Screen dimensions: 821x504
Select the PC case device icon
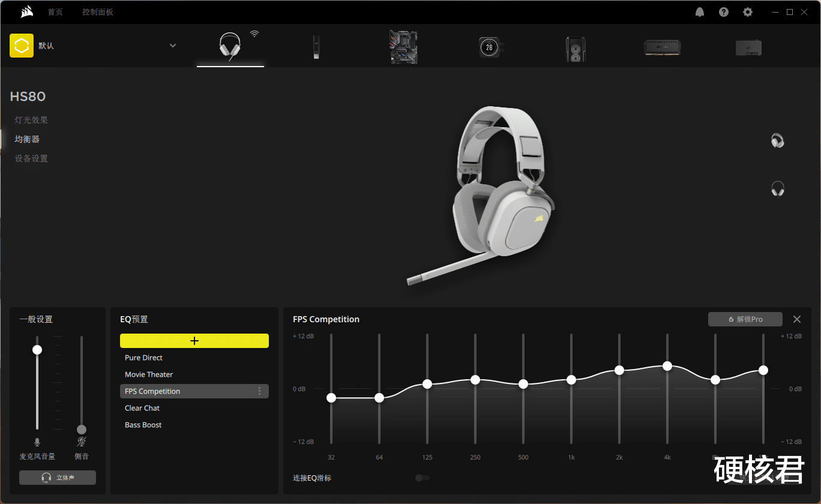[x=576, y=49]
